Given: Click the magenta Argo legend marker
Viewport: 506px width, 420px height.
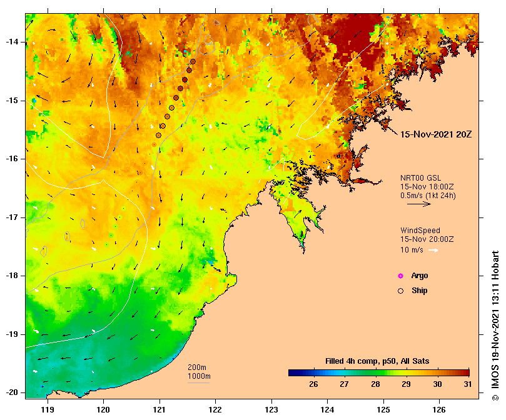Looking at the screenshot, I should coord(400,276).
